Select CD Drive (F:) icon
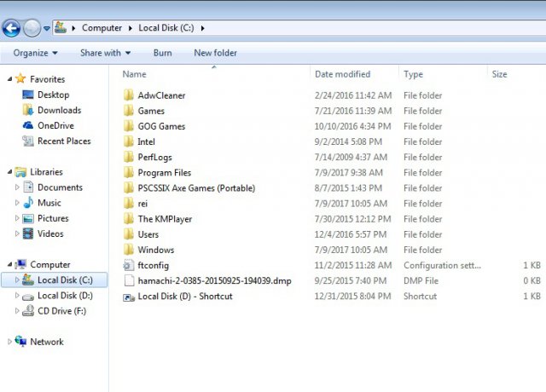The width and height of the screenshot is (546, 392). coord(28,310)
